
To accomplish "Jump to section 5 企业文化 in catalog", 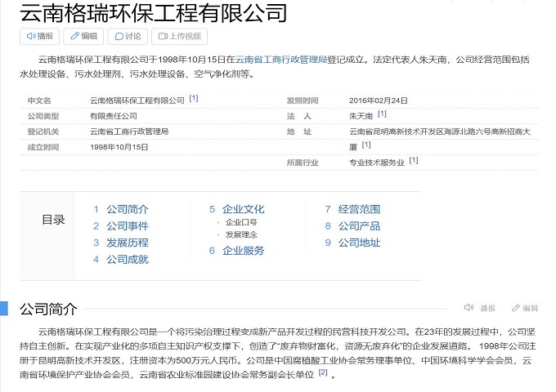I will coord(244,209).
